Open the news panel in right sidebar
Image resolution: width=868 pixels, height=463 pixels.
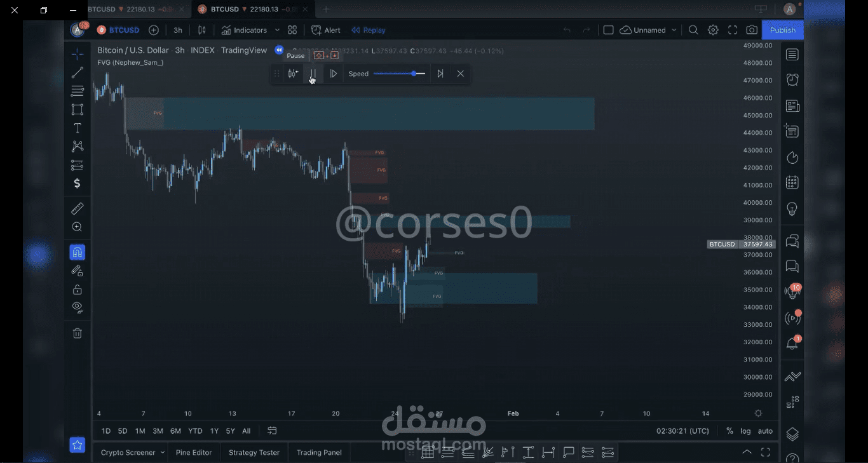(x=792, y=106)
